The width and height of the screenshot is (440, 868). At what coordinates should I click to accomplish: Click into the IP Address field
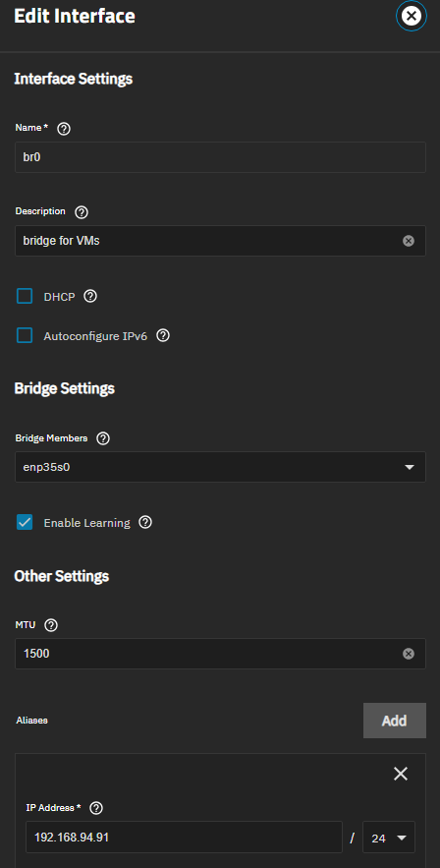184,837
